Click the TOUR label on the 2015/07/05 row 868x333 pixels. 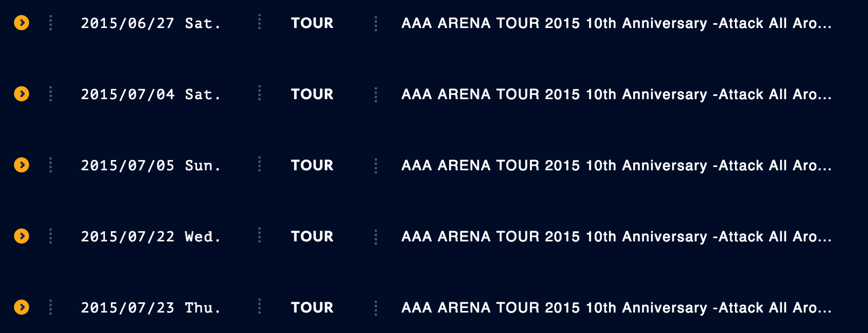[312, 165]
